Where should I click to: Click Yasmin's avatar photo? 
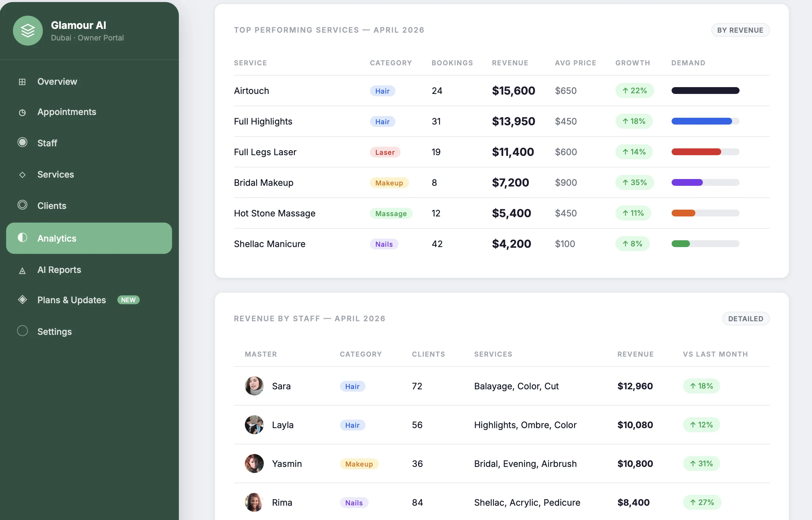[x=254, y=464]
